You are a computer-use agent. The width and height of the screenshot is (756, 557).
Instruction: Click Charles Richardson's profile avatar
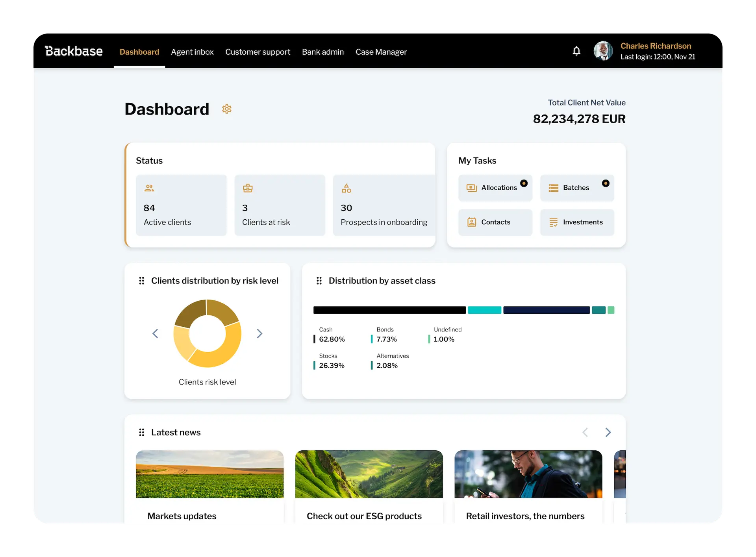(603, 51)
